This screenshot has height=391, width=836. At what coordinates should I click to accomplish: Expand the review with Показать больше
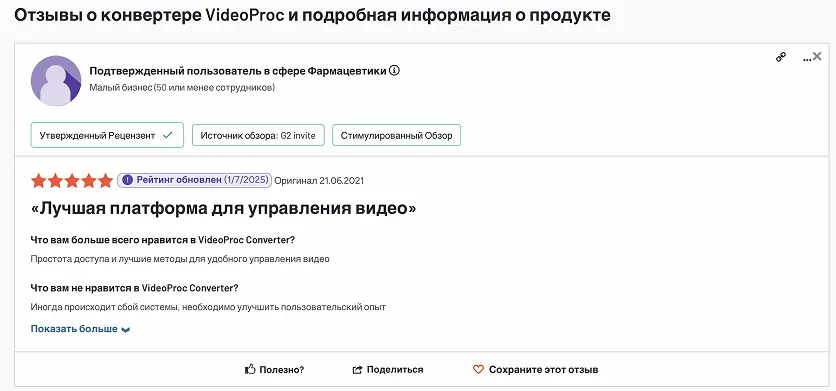pos(81,329)
